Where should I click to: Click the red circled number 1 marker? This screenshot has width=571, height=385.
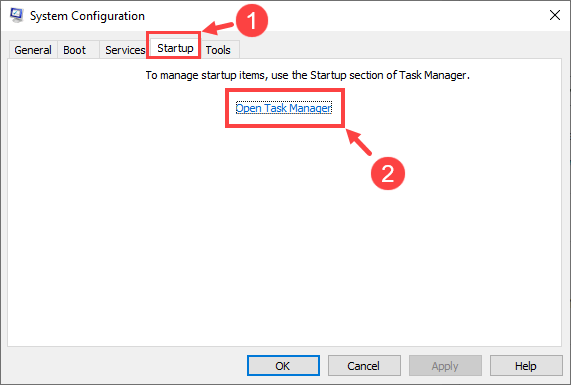[252, 20]
